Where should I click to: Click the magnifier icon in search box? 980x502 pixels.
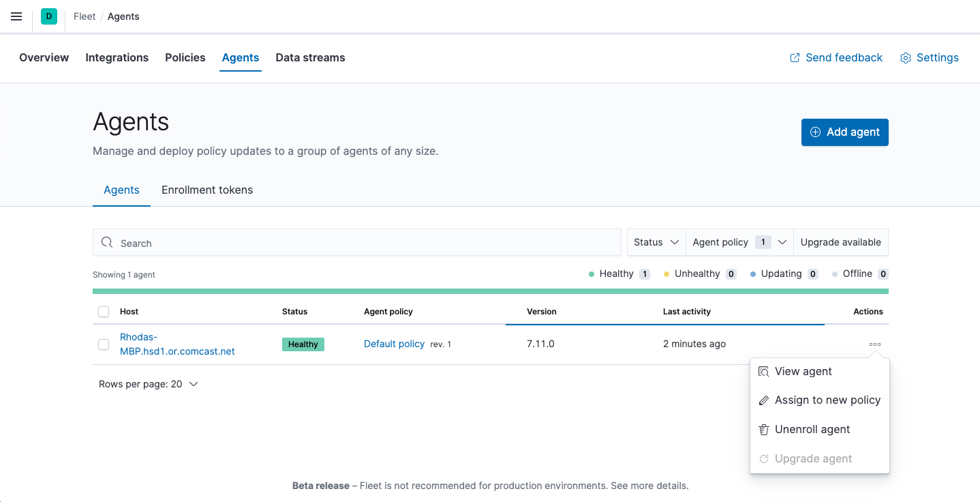click(x=107, y=243)
